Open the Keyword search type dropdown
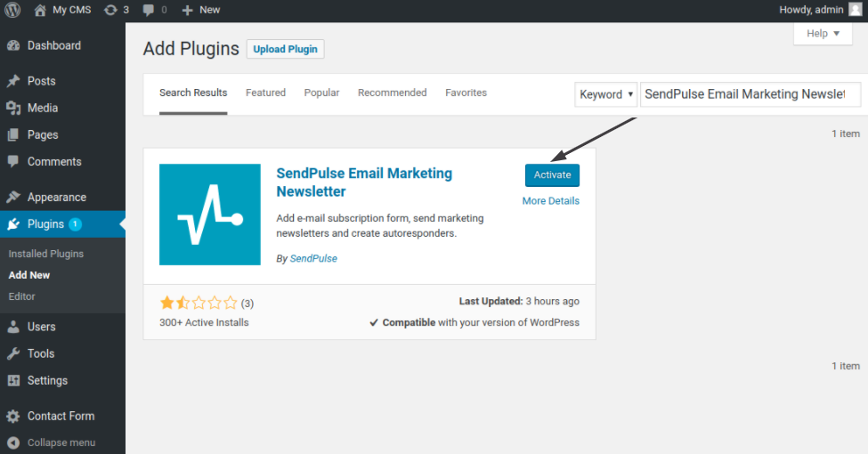 [606, 94]
